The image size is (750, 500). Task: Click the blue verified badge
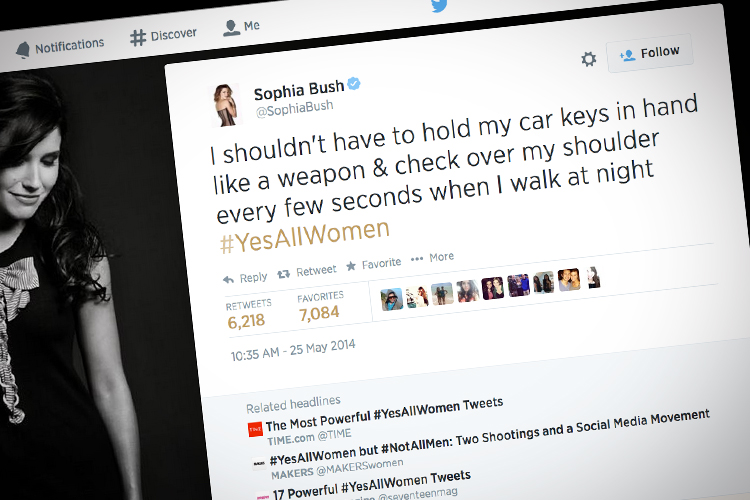coord(353,84)
